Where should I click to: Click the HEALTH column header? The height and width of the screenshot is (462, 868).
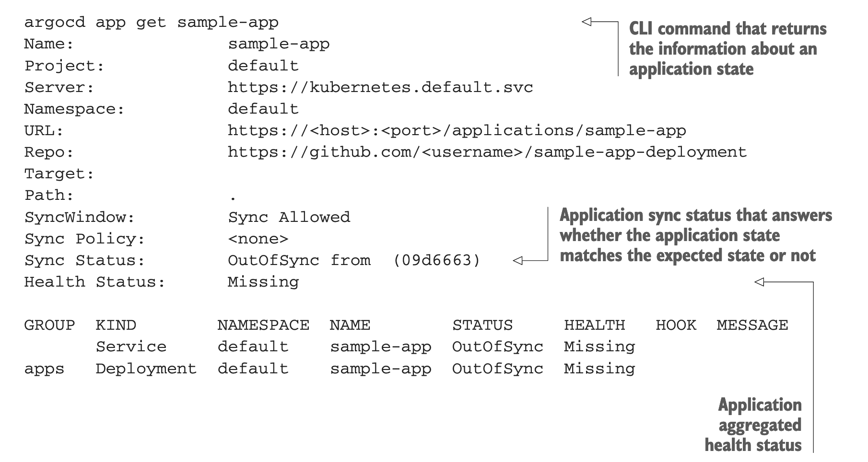[595, 325]
